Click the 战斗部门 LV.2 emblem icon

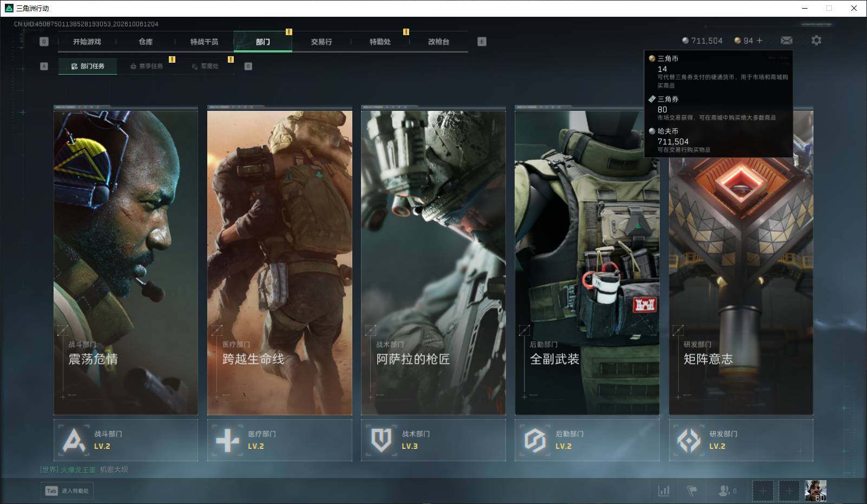pos(74,440)
